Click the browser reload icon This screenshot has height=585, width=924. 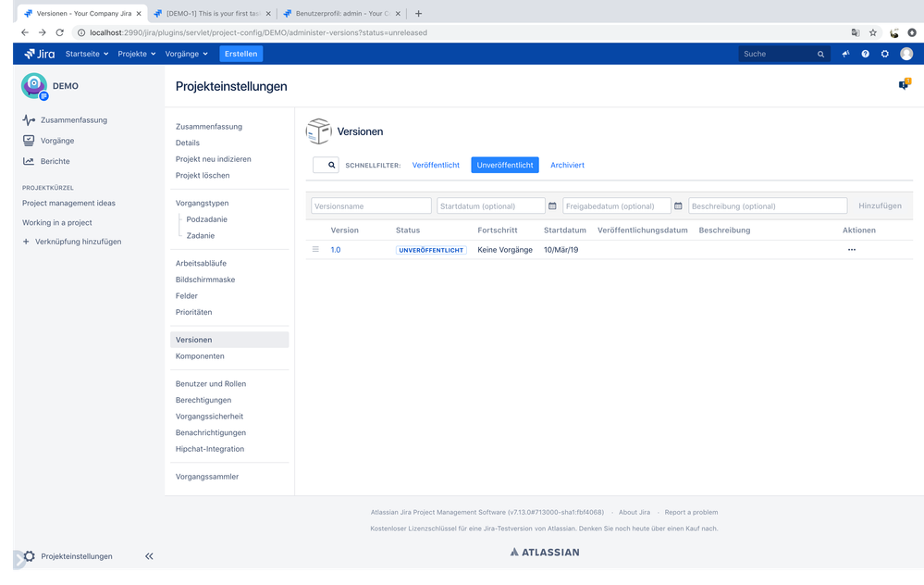coord(59,32)
